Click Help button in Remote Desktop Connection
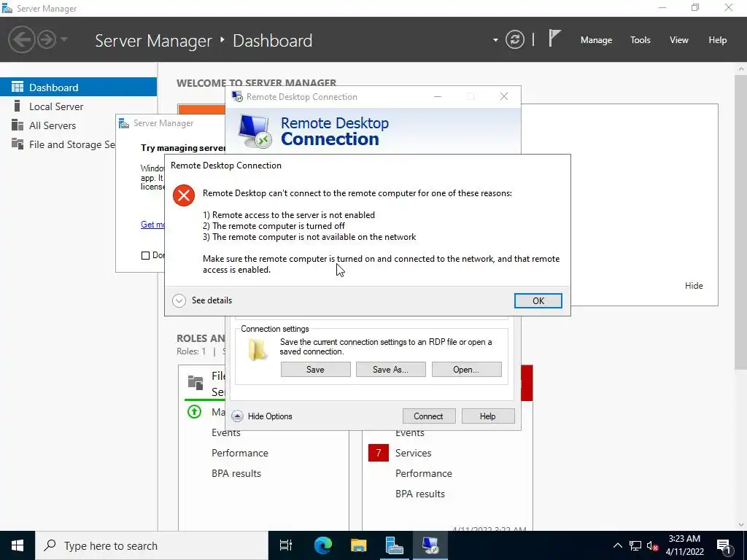The width and height of the screenshot is (747, 560). pyautogui.click(x=487, y=416)
